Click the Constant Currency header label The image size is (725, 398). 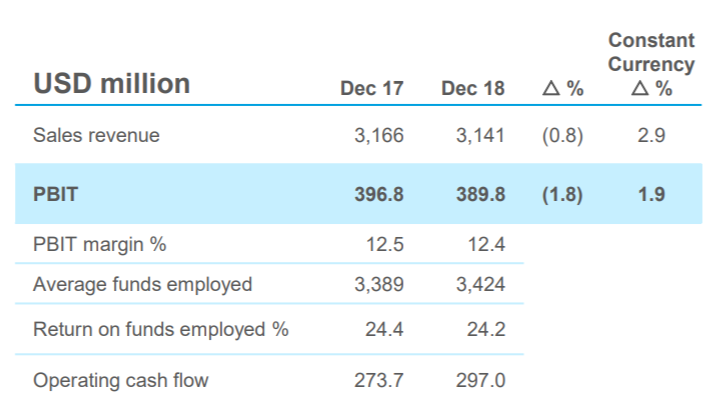(651, 52)
